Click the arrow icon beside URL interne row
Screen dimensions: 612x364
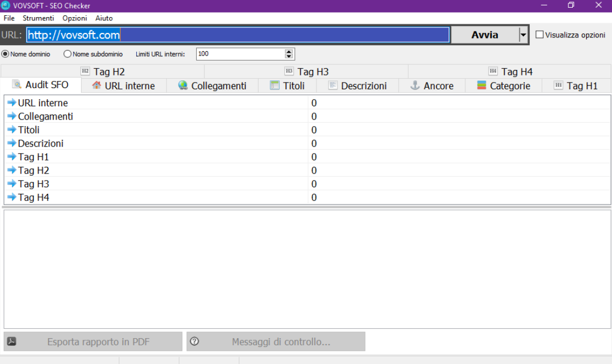pyautogui.click(x=12, y=103)
